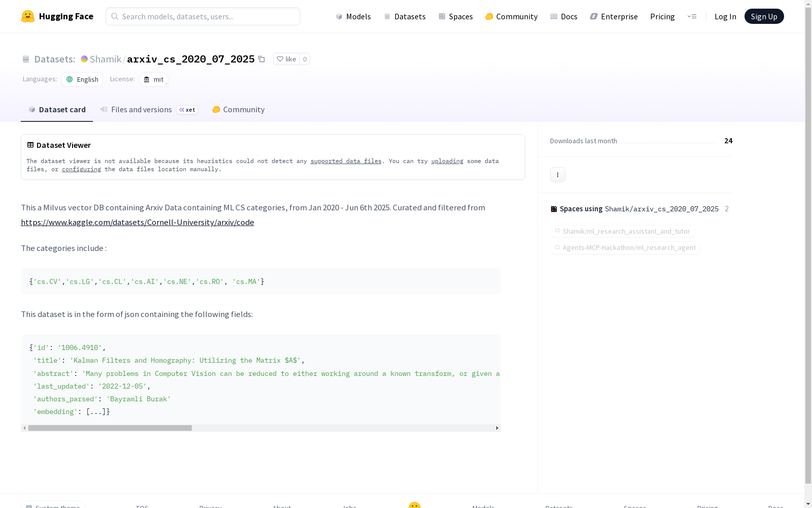Copy the dataset name with the copy icon
Screen dimensions: 812x508
pos(261,59)
